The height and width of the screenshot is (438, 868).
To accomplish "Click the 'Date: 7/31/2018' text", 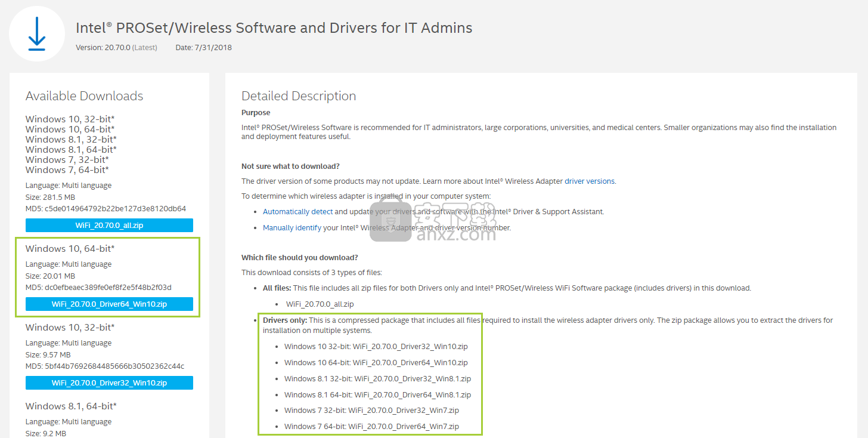I will coord(203,48).
